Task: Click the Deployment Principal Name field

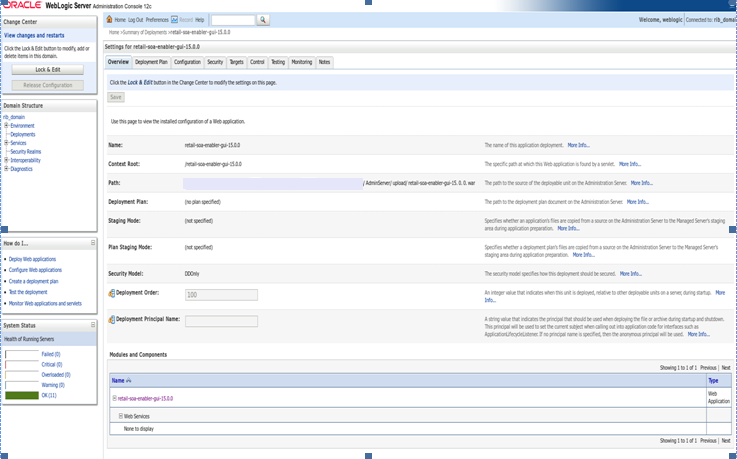Action: 221,321
